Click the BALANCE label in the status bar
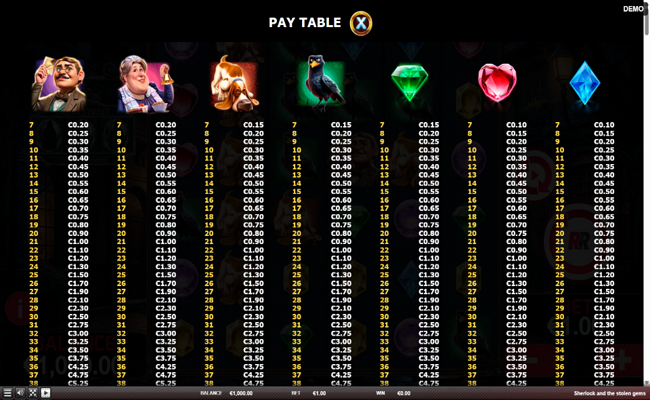Screen dimensions: 650x400 coord(211,393)
